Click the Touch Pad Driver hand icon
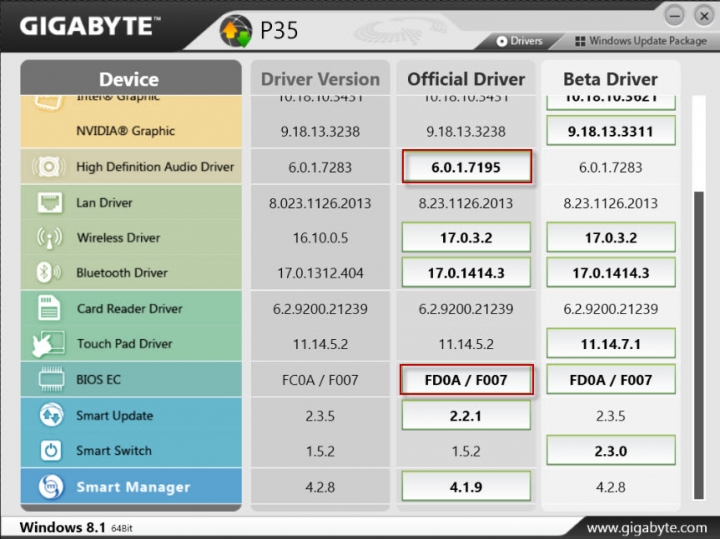Screen dimensions: 720x539 click(48, 343)
